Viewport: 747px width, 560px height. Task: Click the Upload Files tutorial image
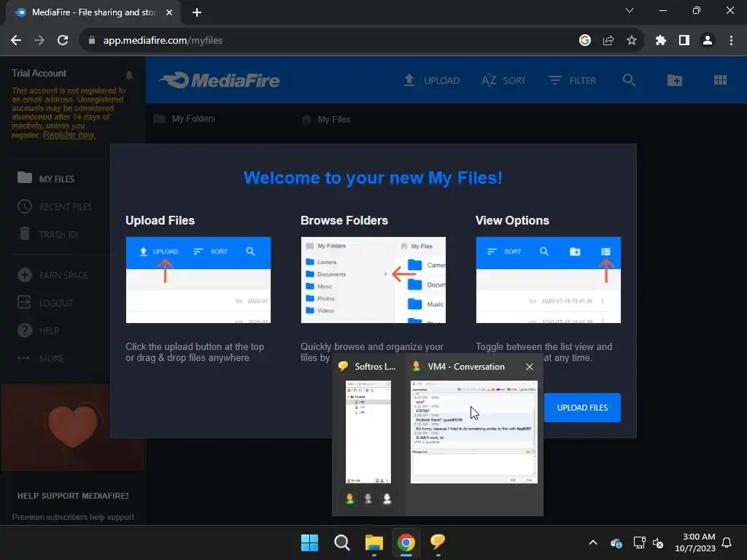point(198,280)
